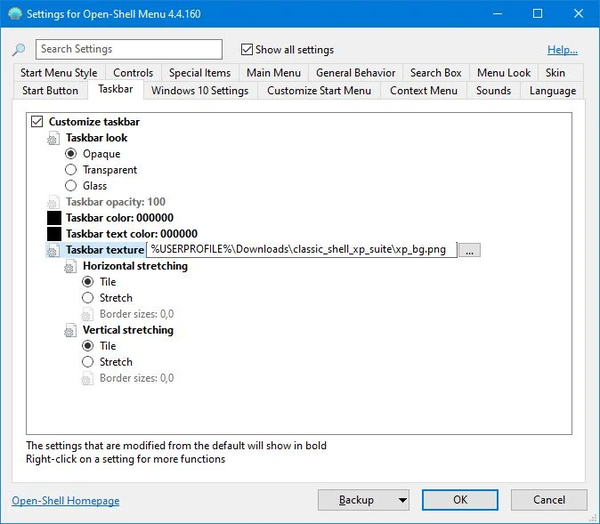Image resolution: width=600 pixels, height=524 pixels.
Task: Click the OK button
Action: 460,500
